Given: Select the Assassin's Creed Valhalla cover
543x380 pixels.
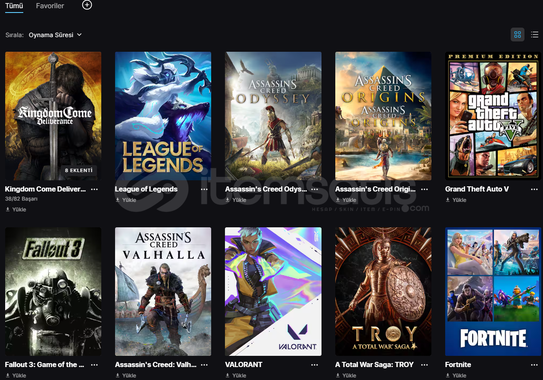Looking at the screenshot, I should coord(163,291).
